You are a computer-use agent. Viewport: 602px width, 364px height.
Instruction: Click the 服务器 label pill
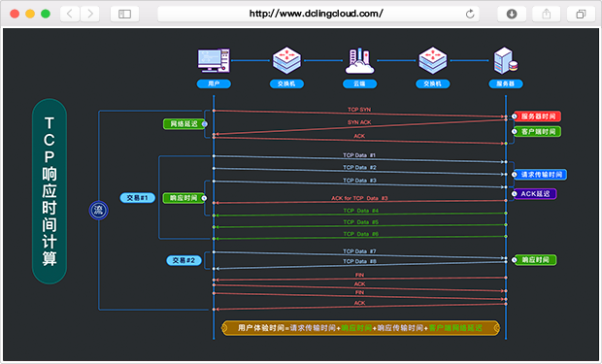coord(506,83)
